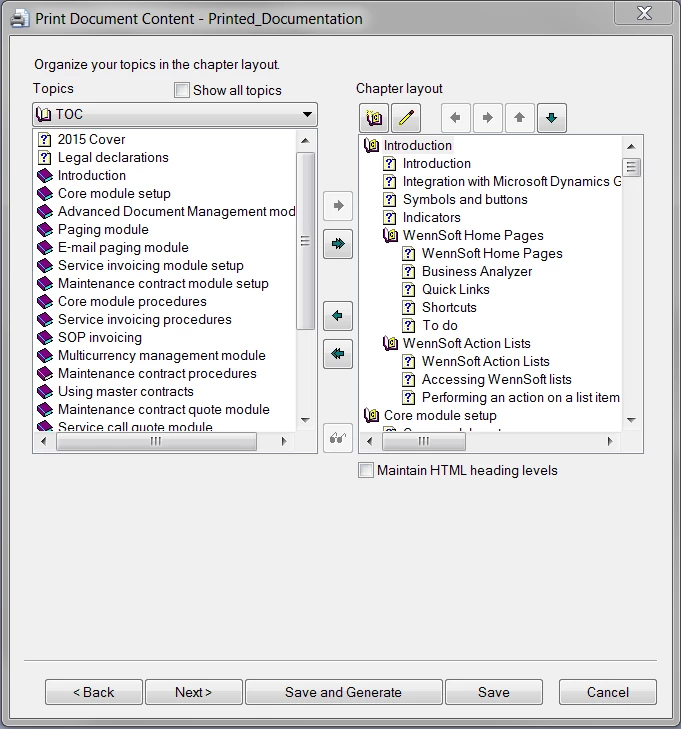The height and width of the screenshot is (729, 681).
Task: Click the move up arrow in Chapter layout toolbar
Action: point(519,118)
